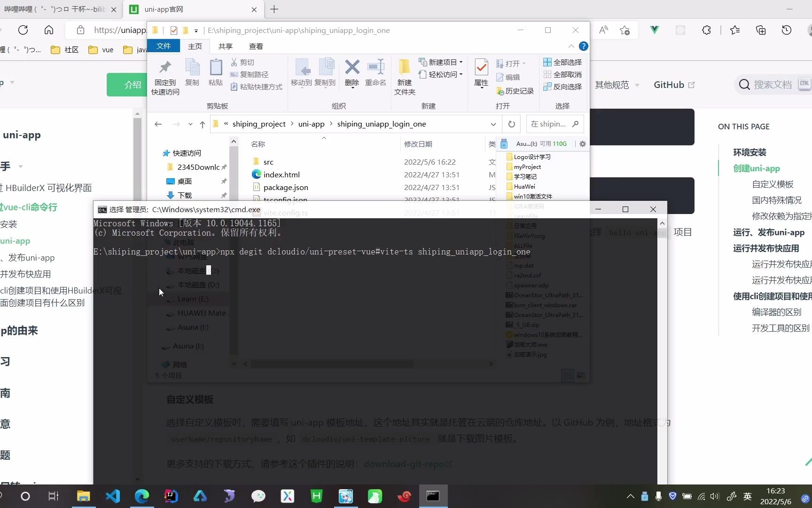Select all files with 全部选择
The width and height of the screenshot is (812, 508).
pos(562,62)
